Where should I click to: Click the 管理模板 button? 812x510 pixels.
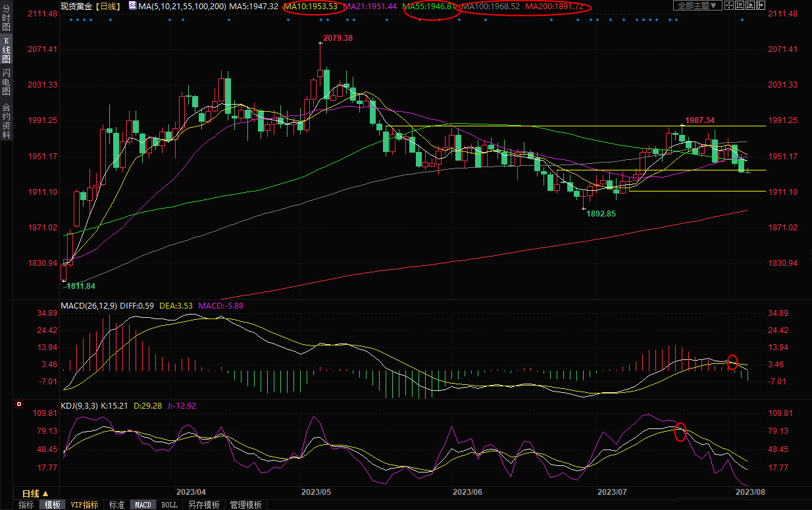[x=245, y=505]
